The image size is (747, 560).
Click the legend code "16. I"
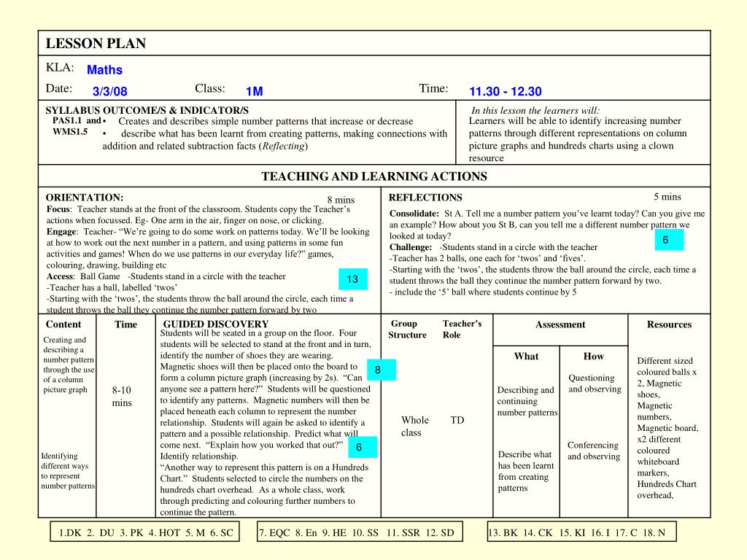click(x=600, y=533)
